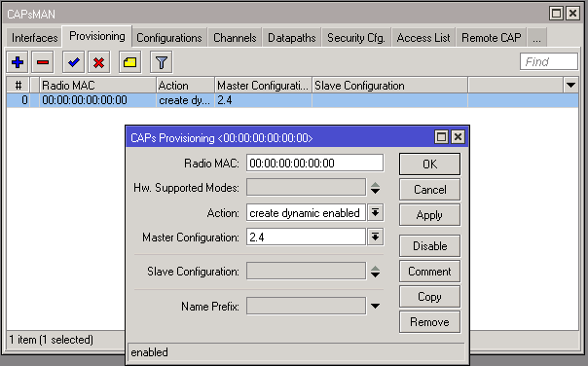
Task: Open the table columns dropdown arrow
Action: 570,86
